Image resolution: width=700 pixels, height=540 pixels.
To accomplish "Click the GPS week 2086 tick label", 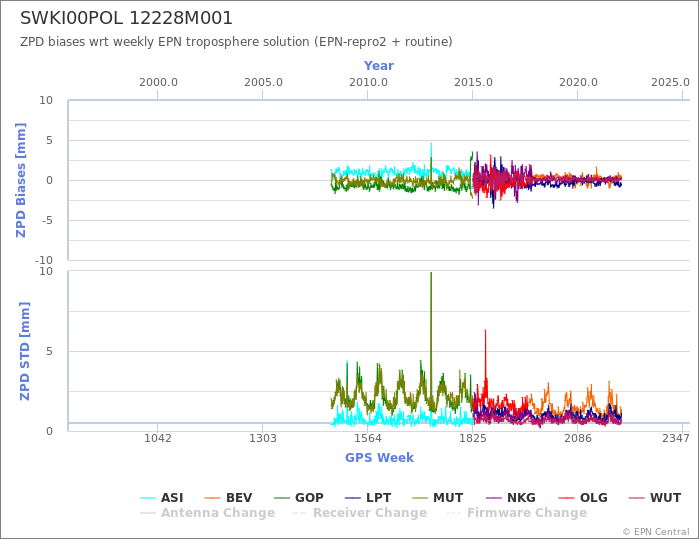I will click(578, 438).
